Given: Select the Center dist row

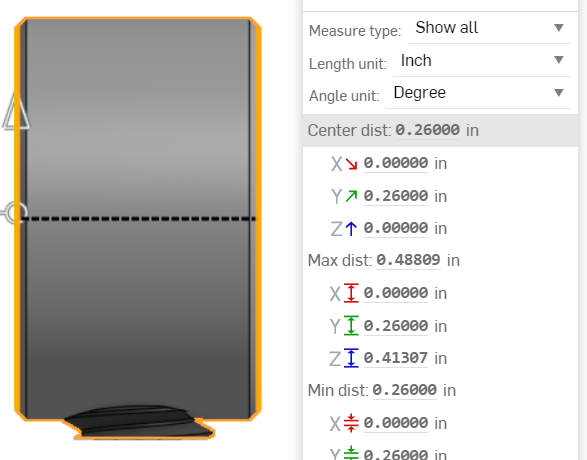Looking at the screenshot, I should tap(440, 131).
